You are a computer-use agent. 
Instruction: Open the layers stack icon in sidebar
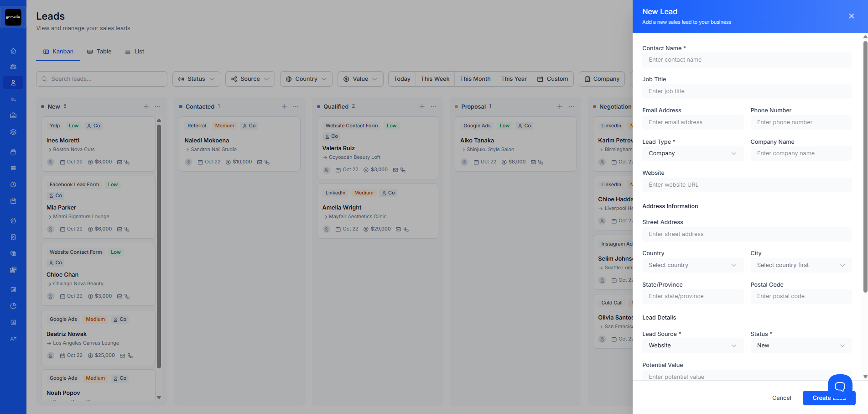[x=13, y=132]
